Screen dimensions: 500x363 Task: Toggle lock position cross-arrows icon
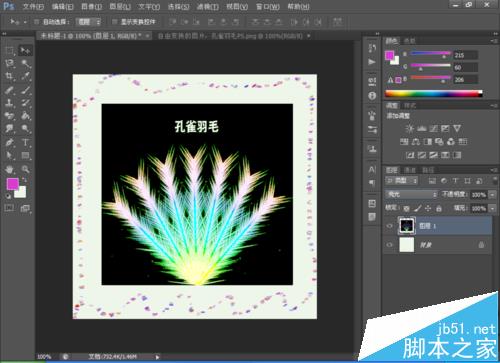pos(428,209)
